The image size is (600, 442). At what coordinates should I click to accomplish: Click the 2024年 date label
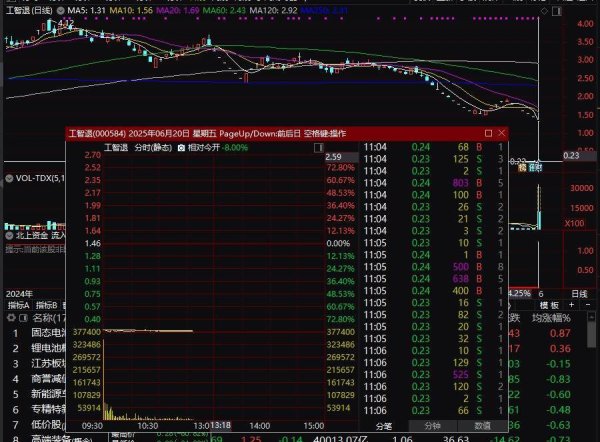click(19, 294)
